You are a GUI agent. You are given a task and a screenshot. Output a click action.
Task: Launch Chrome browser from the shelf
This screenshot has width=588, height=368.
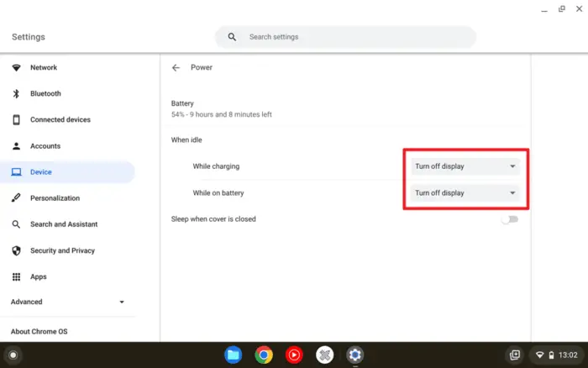point(264,355)
